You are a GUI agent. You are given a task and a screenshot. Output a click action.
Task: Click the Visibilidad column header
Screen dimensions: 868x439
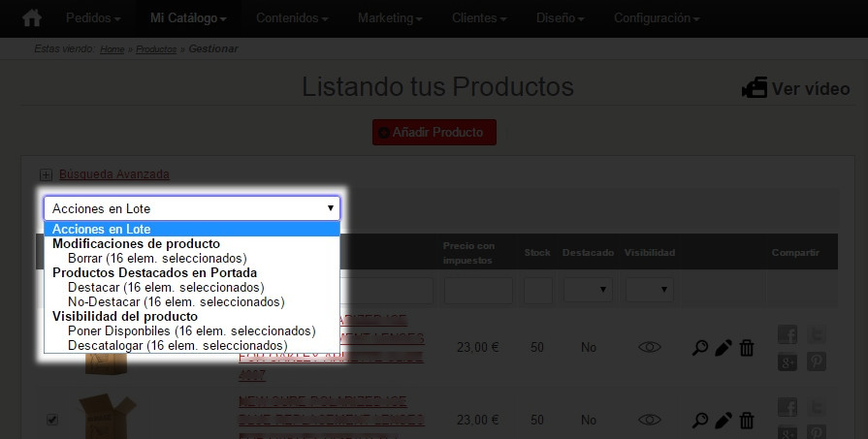(x=650, y=253)
